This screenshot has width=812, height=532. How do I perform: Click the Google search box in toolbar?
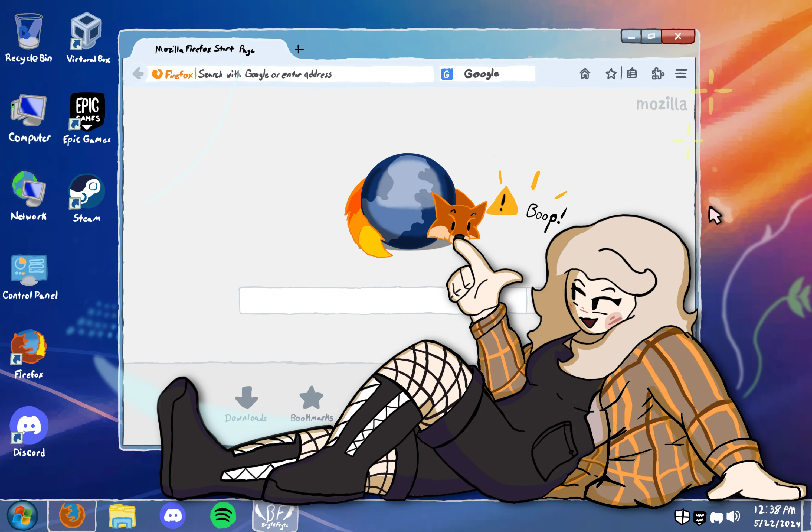pos(487,74)
